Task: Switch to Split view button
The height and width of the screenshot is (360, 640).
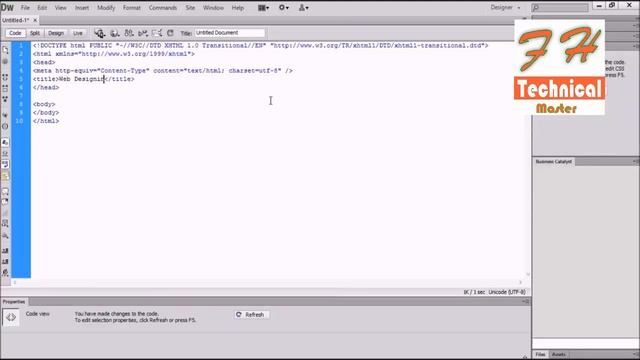Action: pos(35,33)
